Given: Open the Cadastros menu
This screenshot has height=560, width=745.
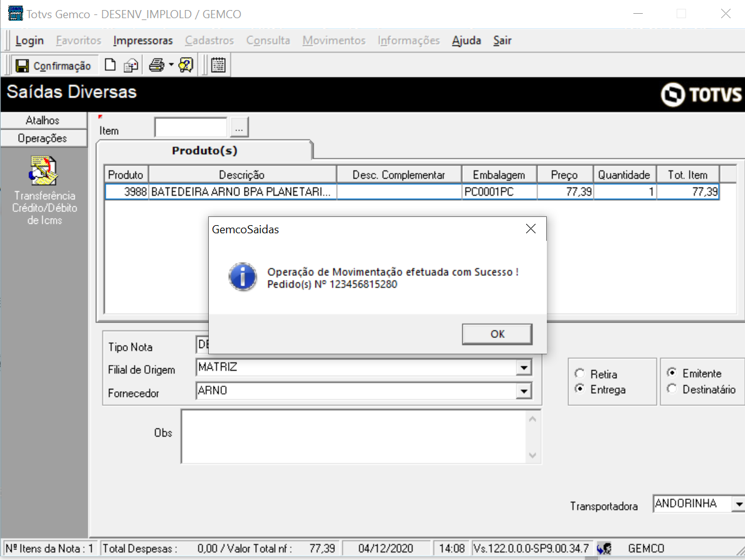Looking at the screenshot, I should click(209, 40).
